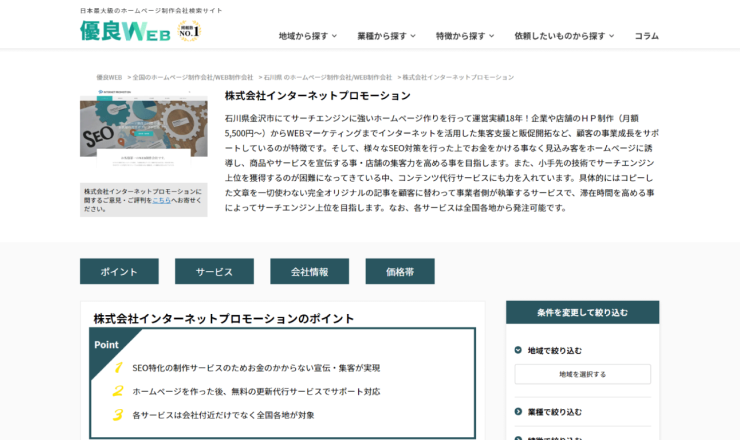The width and height of the screenshot is (740, 440).
Task: Open the 地域から探す dropdown menu
Action: [308, 36]
